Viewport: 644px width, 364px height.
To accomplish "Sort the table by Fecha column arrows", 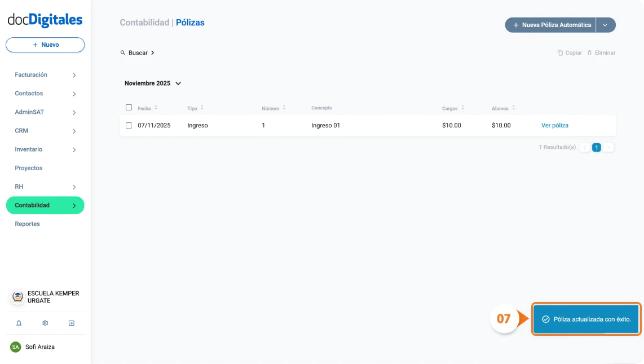I will [156, 108].
